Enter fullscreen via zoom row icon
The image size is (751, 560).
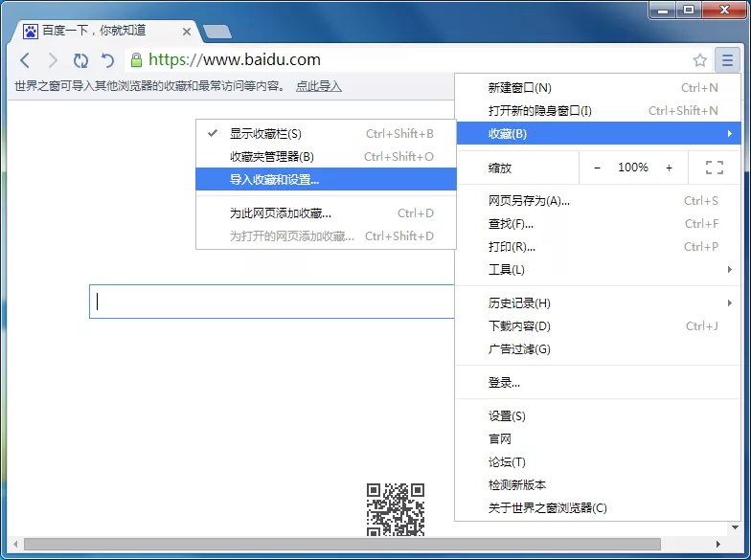715,168
